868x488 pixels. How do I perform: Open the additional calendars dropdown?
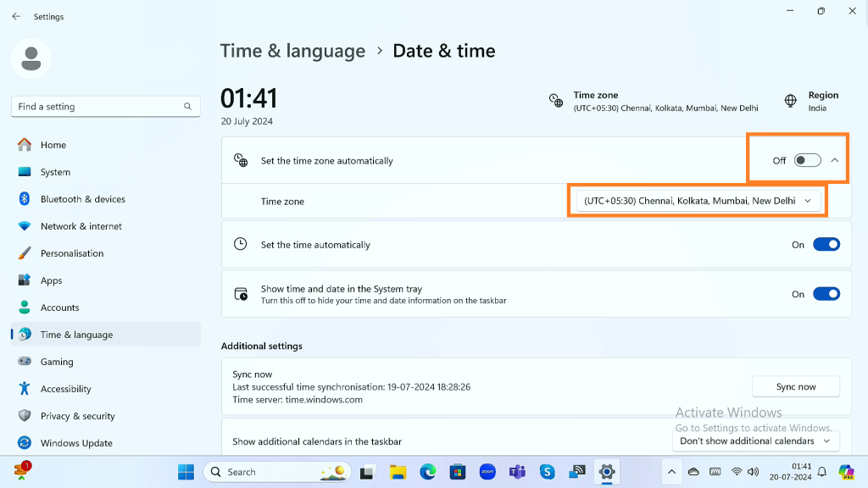[x=756, y=441]
